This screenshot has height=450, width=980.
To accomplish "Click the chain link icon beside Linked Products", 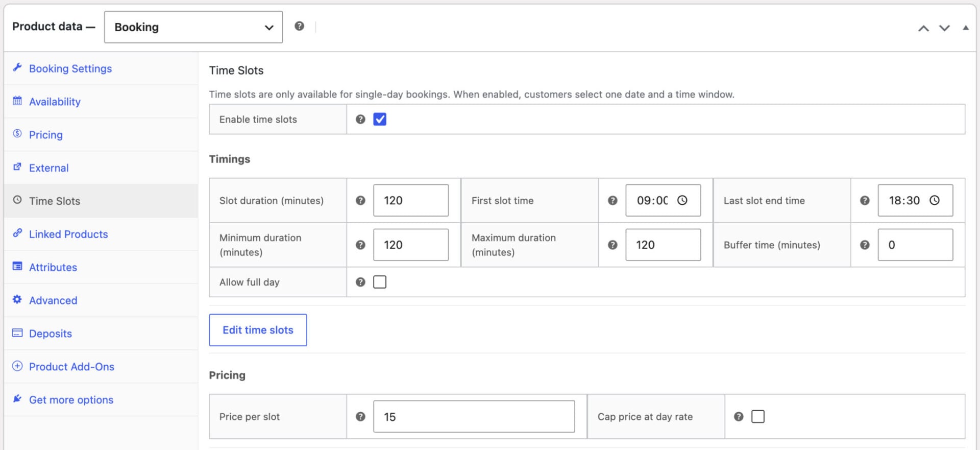I will click(x=17, y=233).
